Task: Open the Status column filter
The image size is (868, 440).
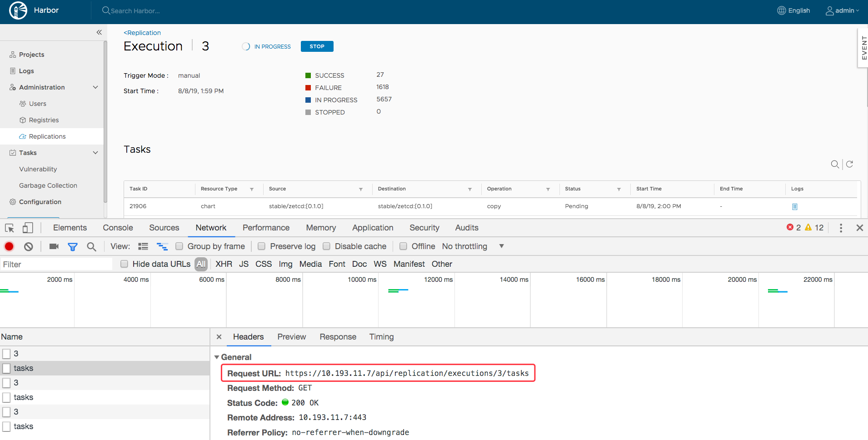Action: [x=619, y=189]
